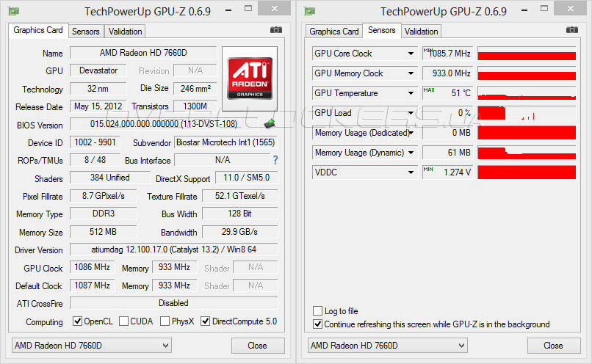
Task: Click the ATI Radeon graphics logo
Action: pos(250,79)
